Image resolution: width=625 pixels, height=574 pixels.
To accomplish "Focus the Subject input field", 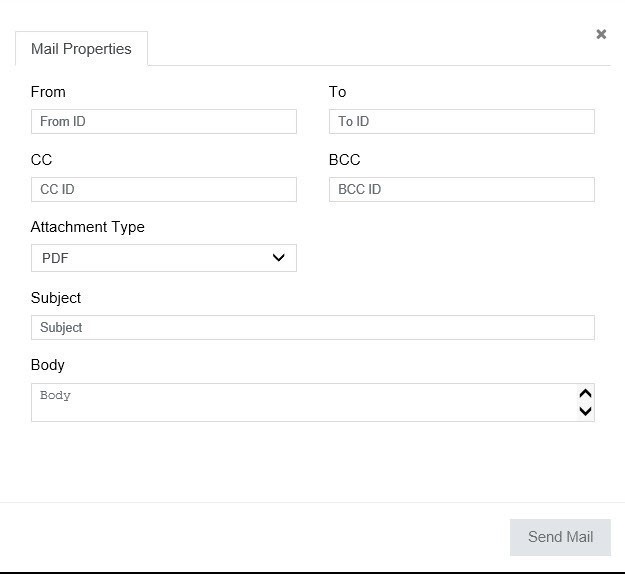I will (312, 328).
